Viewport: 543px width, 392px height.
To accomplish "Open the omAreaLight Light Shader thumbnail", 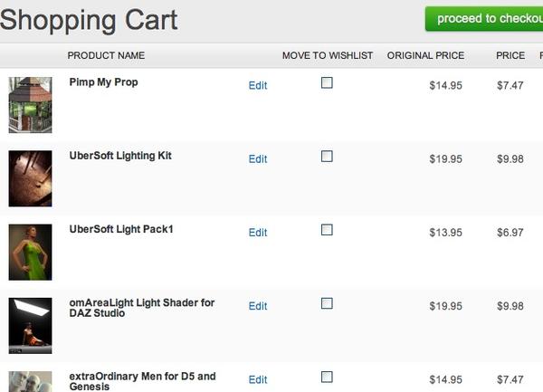I will 31,325.
